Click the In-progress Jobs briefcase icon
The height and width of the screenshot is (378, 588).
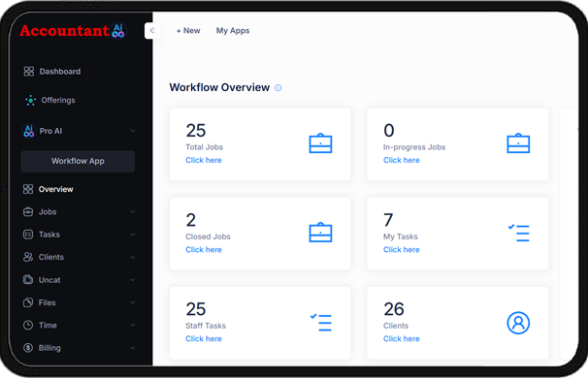pyautogui.click(x=518, y=143)
